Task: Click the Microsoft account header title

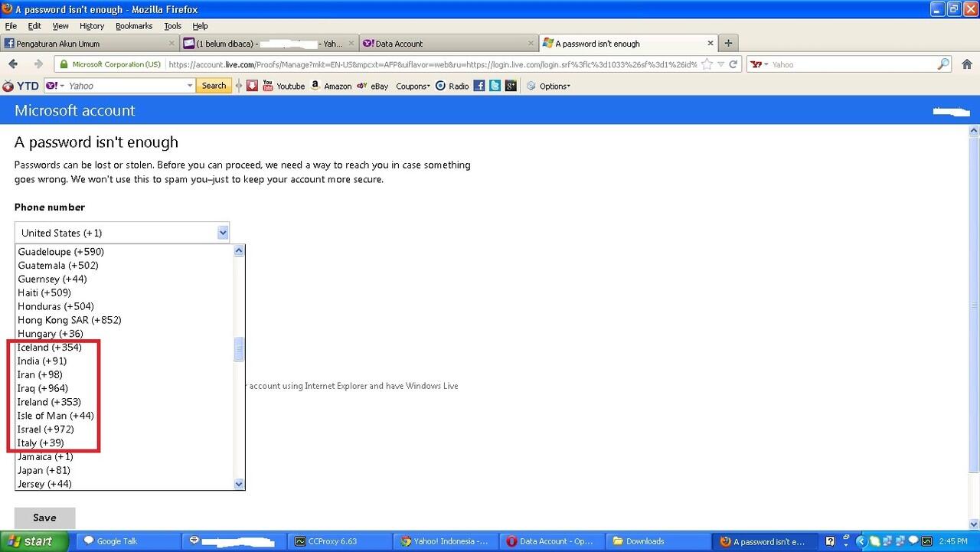Action: pos(75,110)
